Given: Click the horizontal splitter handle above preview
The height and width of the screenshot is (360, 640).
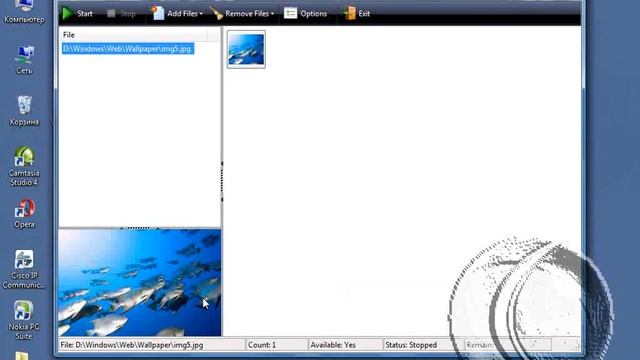Looking at the screenshot, I should point(139,228).
